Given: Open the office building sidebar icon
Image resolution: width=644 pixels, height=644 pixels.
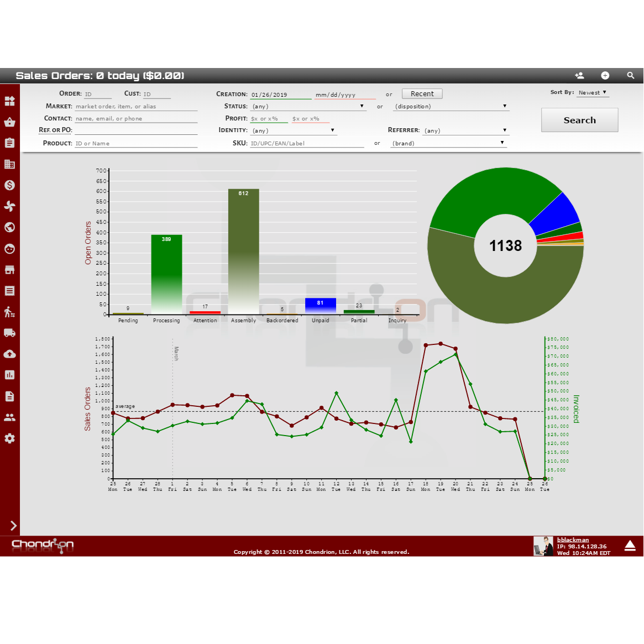Looking at the screenshot, I should pos(10,164).
